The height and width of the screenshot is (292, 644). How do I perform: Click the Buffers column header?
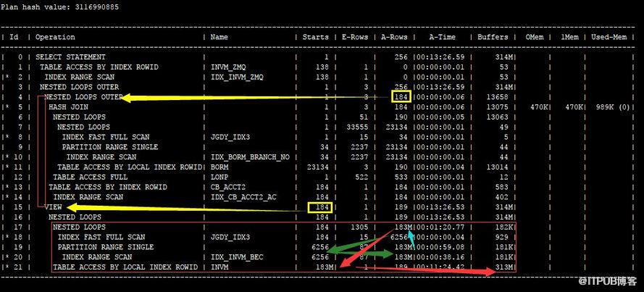tap(493, 37)
